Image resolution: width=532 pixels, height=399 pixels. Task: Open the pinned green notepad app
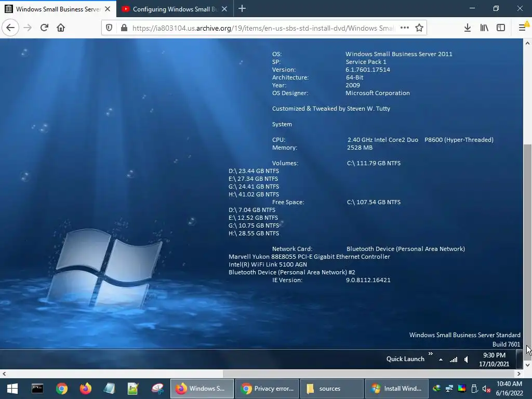[x=133, y=389]
